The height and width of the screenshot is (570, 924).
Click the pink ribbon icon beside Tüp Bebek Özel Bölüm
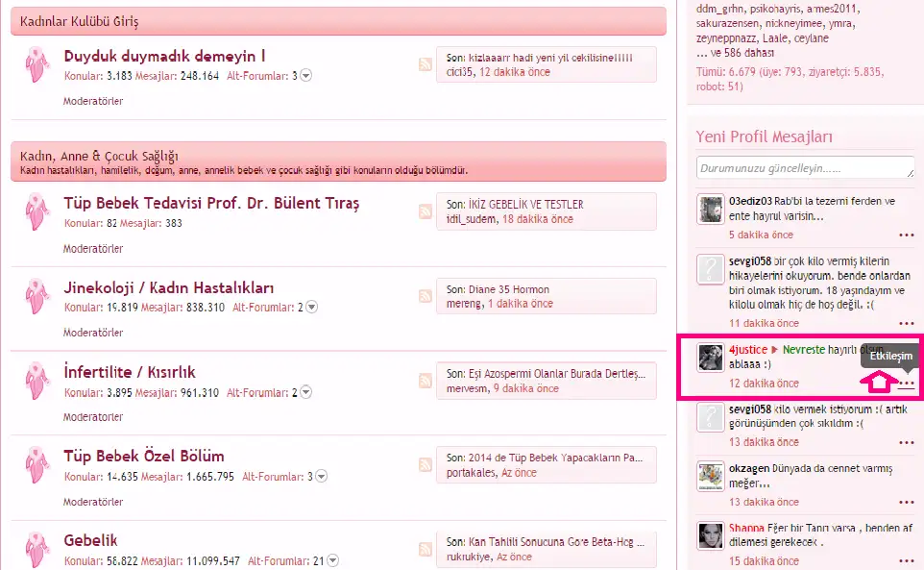[36, 464]
